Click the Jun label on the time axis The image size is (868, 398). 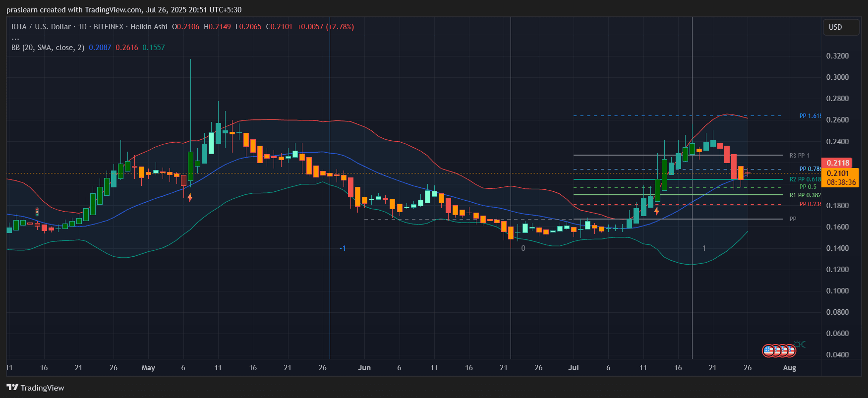point(364,368)
